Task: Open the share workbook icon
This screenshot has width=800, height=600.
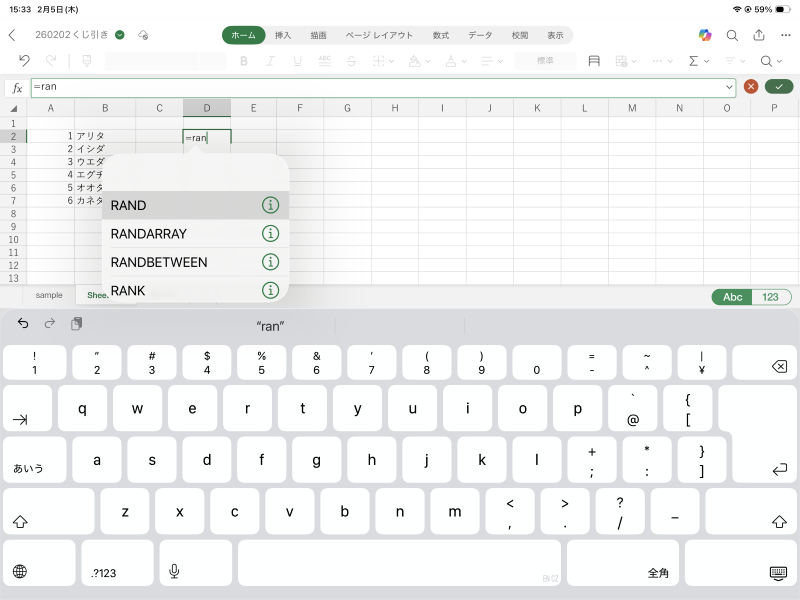Action: (x=759, y=35)
